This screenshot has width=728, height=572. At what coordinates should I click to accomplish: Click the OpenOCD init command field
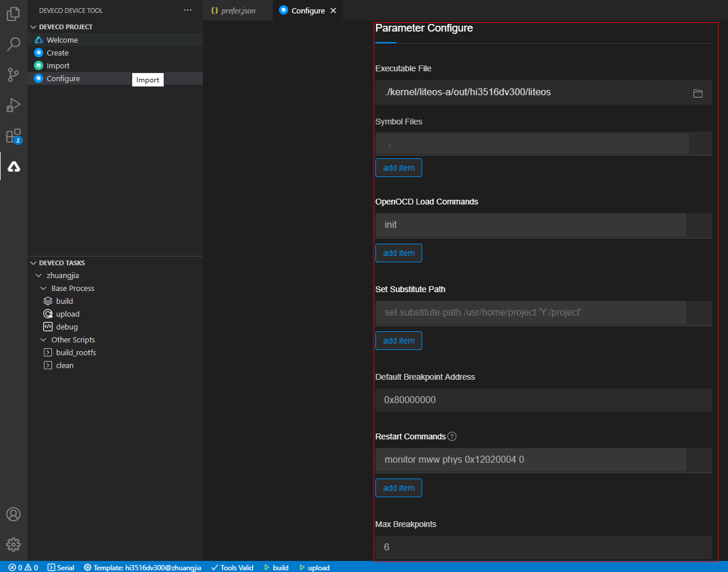click(531, 225)
